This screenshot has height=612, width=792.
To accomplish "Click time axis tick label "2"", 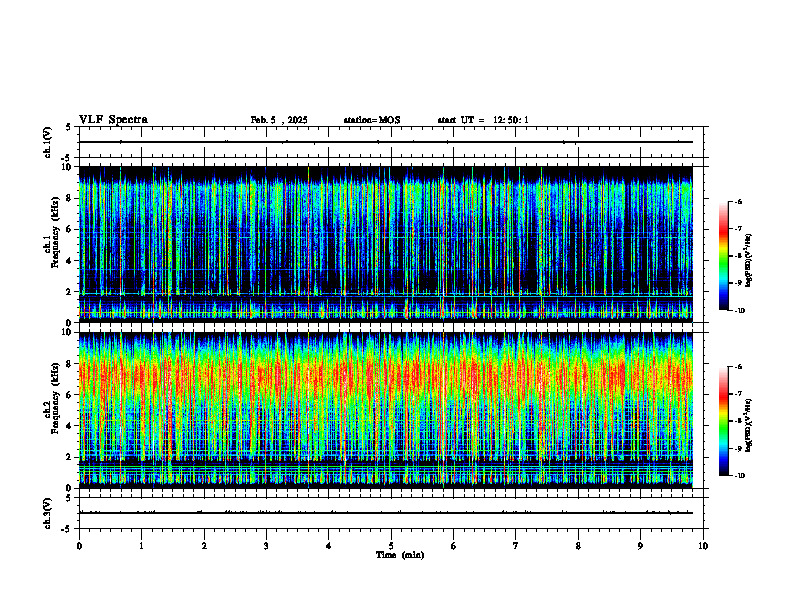I will click(x=204, y=546).
